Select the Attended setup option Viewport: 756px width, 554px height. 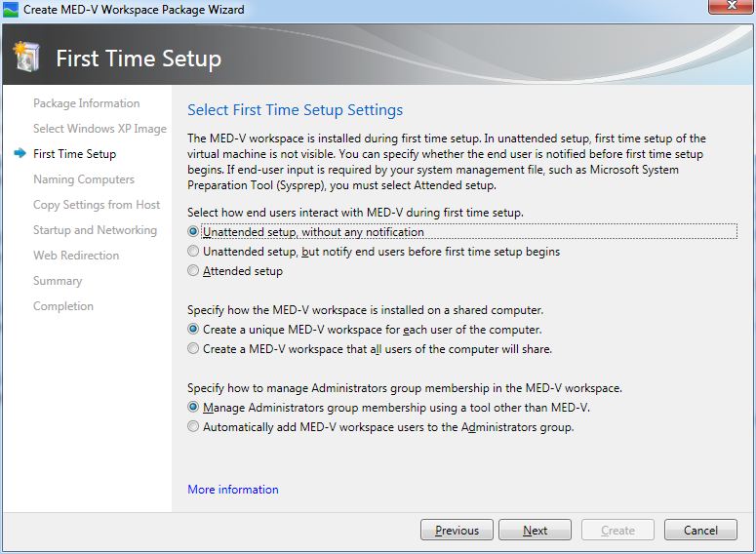click(193, 271)
